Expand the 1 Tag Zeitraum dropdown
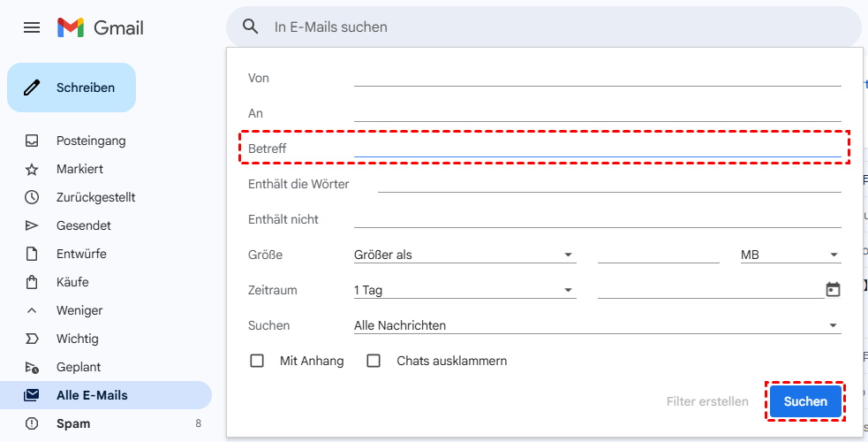 click(464, 290)
